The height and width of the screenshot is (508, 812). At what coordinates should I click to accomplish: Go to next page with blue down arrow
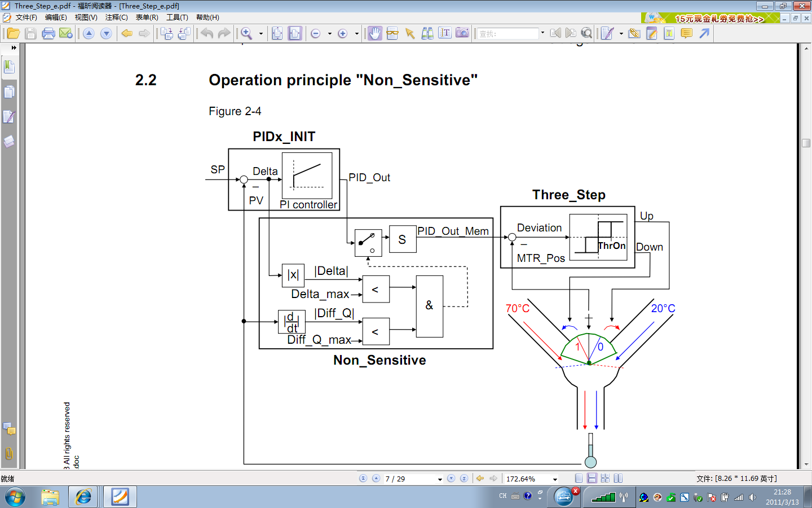pos(106,33)
